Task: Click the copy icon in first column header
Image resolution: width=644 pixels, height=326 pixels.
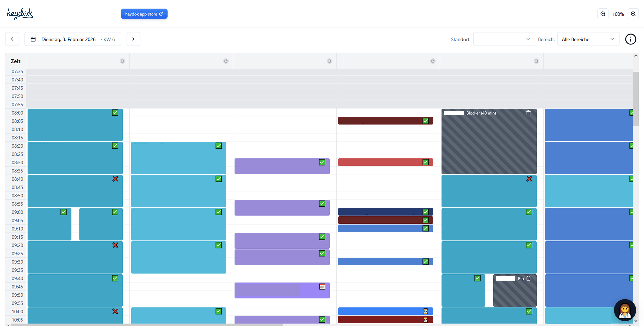Action: tap(122, 61)
